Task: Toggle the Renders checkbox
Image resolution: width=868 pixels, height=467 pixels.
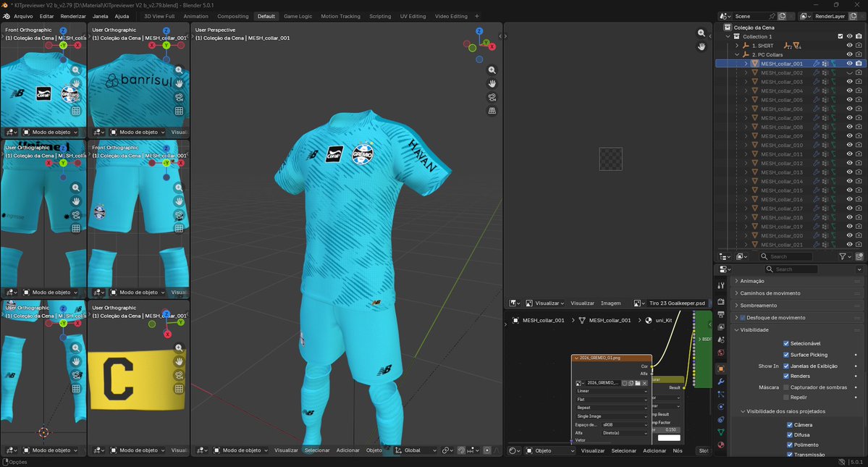Action: (x=786, y=376)
